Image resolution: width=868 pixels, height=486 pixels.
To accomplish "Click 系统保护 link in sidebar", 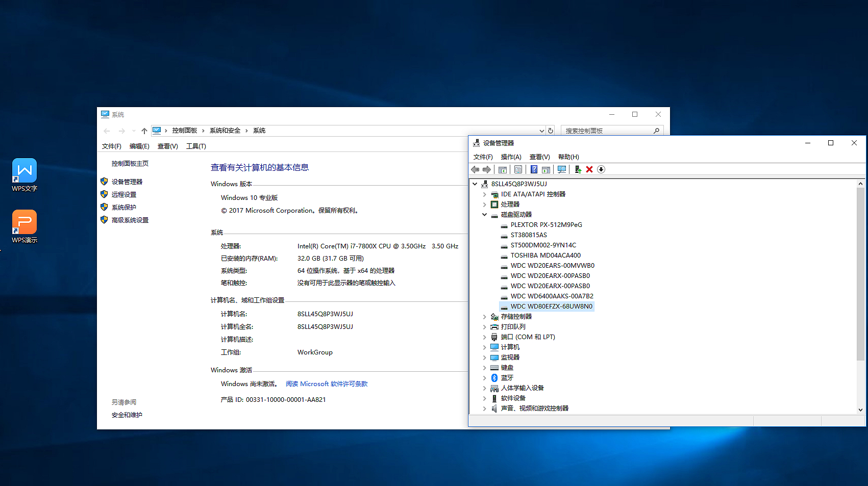I will [x=124, y=208].
